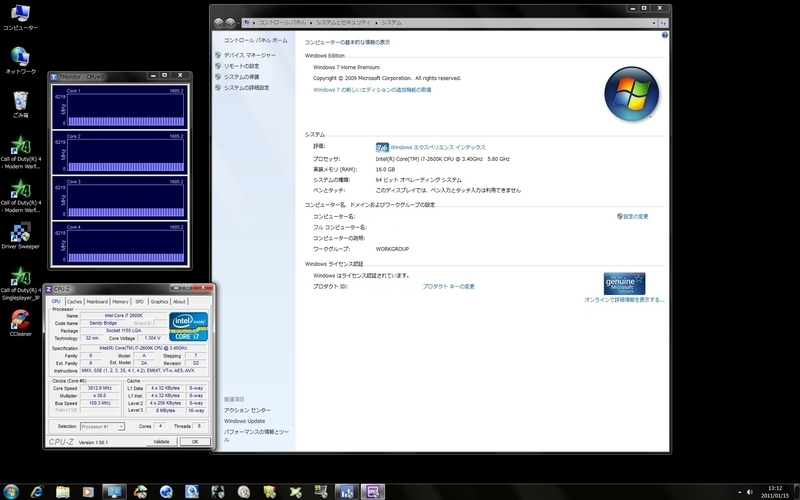Open システムの保護 link
The width and height of the screenshot is (800, 500).
click(241, 77)
